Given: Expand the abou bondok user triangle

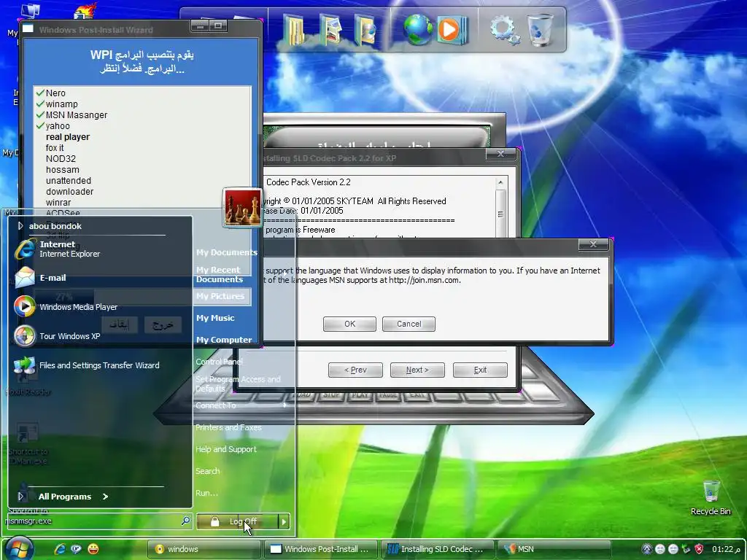Looking at the screenshot, I should point(20,226).
